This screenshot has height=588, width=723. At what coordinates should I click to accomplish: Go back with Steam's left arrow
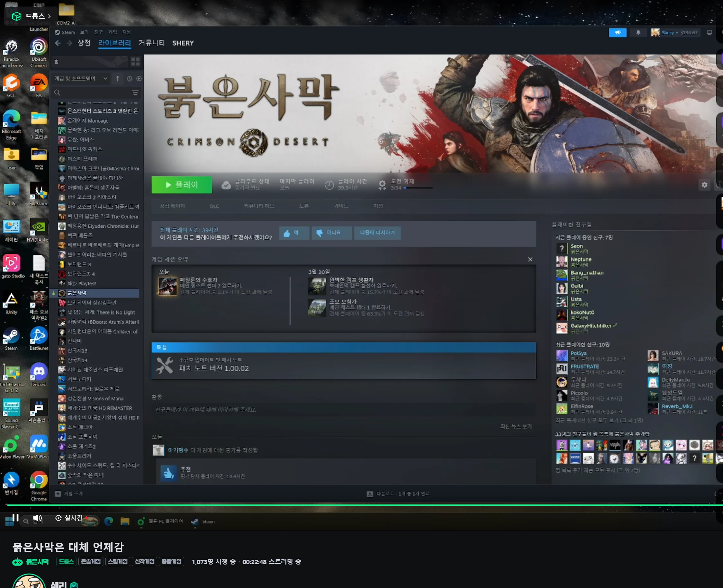pyautogui.click(x=57, y=43)
